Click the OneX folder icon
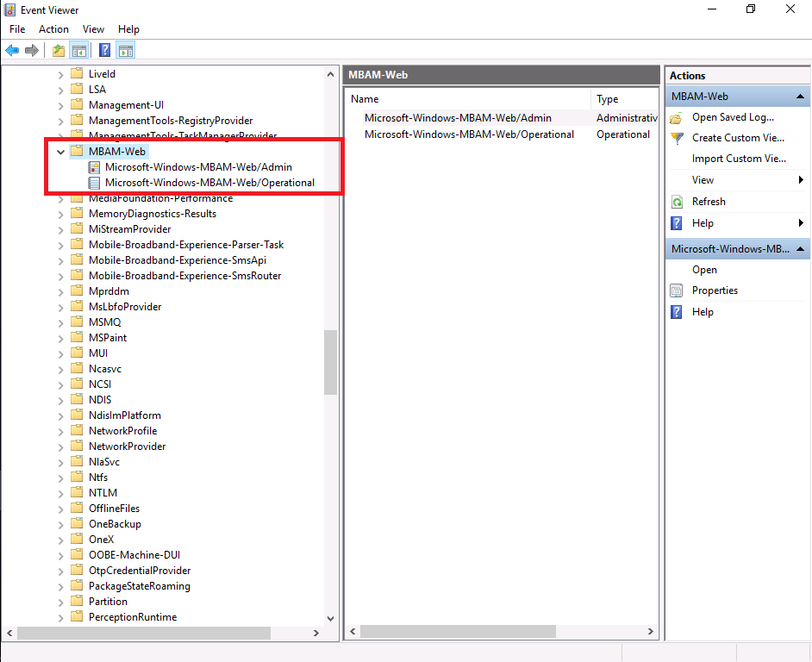The image size is (812, 662). [77, 538]
